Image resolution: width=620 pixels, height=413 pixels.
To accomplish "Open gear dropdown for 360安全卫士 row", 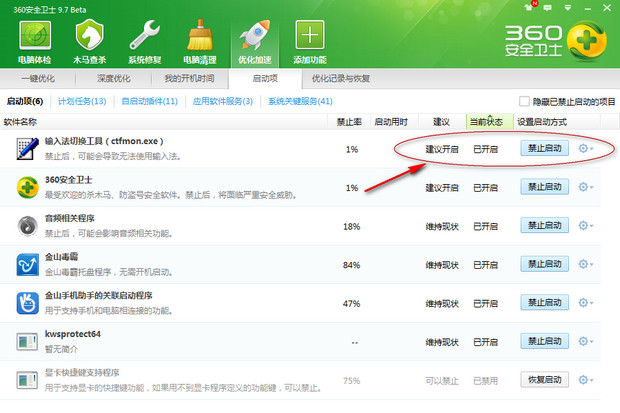I will [586, 187].
